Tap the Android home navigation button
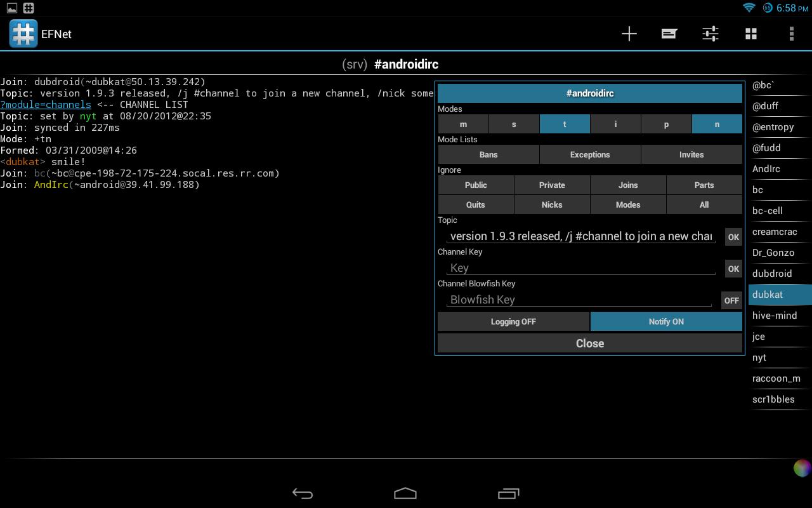 [405, 493]
